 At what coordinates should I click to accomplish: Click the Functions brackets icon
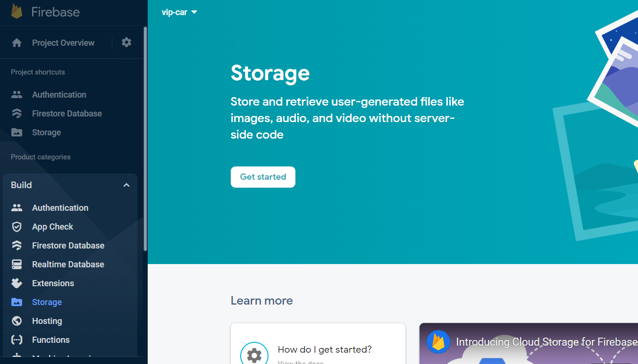17,340
